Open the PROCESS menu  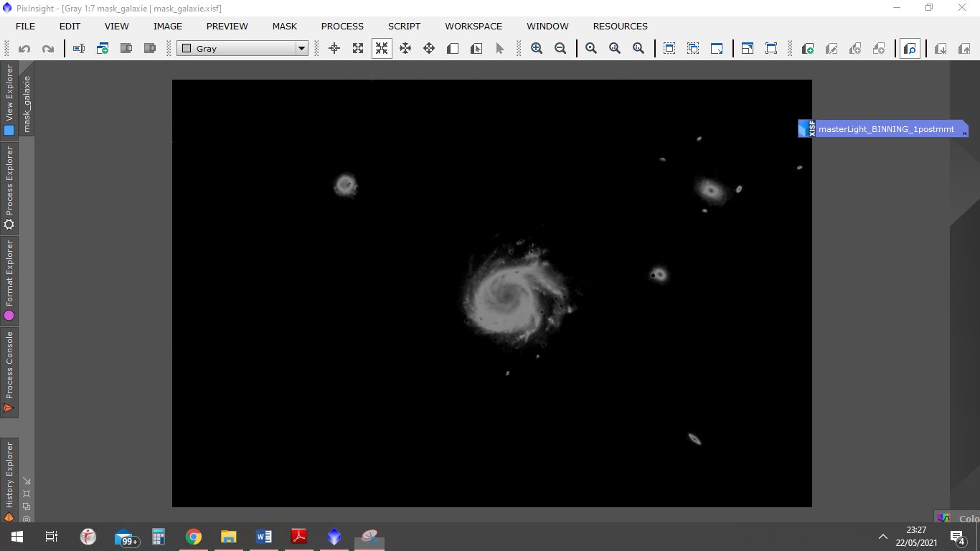click(342, 26)
